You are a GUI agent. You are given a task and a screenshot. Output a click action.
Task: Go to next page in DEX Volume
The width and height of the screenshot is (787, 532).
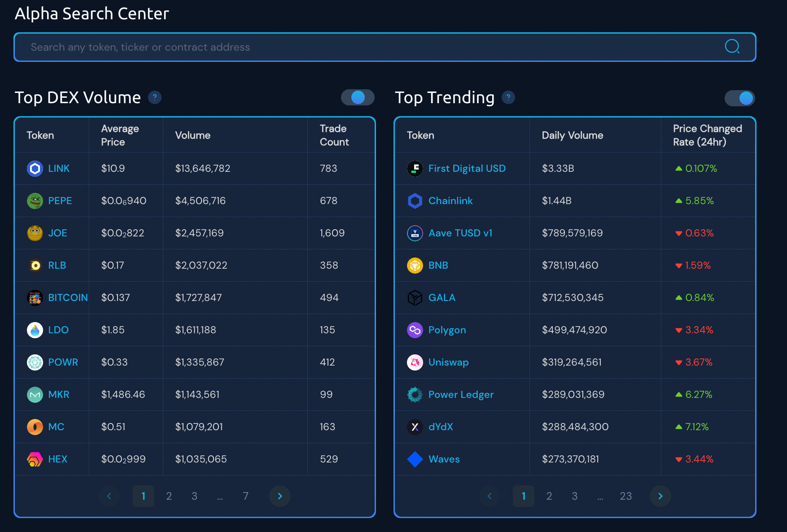point(280,496)
